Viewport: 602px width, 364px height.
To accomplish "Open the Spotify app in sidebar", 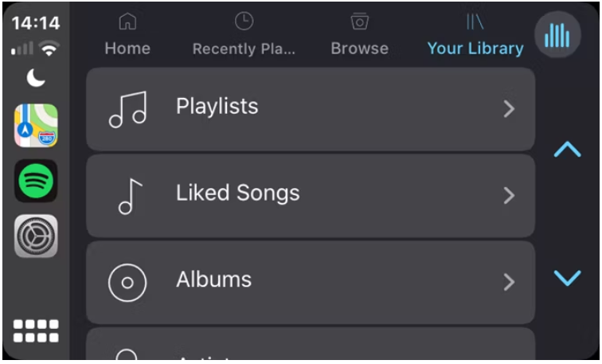I will [x=36, y=181].
